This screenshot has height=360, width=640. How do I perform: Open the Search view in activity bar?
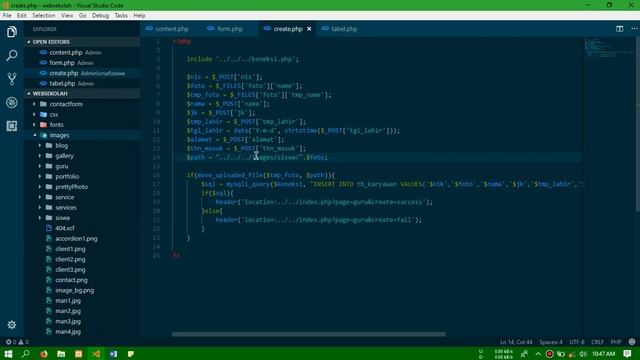coord(11,56)
